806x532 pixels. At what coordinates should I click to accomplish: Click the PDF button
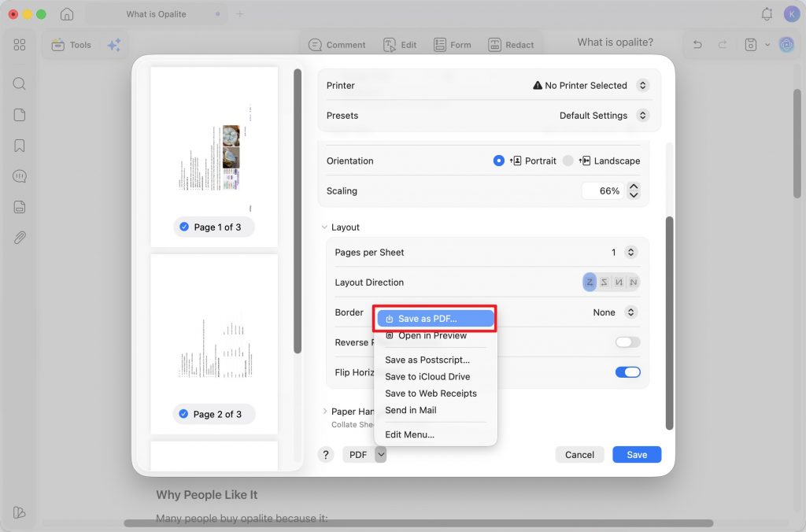coord(358,454)
